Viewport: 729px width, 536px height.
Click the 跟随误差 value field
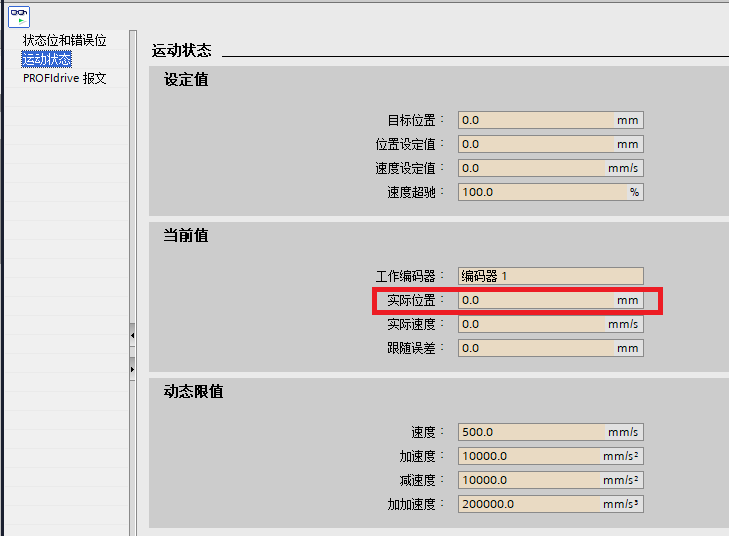(x=550, y=348)
